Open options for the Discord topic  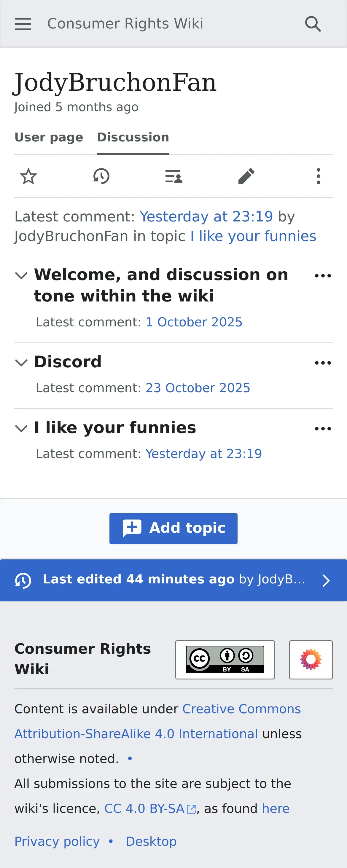coord(323,363)
